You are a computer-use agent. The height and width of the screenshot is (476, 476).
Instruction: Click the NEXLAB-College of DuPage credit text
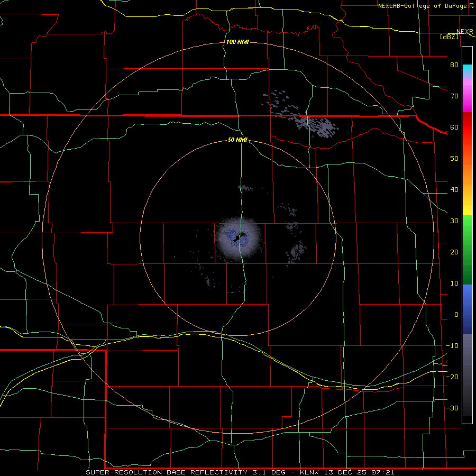(x=422, y=6)
